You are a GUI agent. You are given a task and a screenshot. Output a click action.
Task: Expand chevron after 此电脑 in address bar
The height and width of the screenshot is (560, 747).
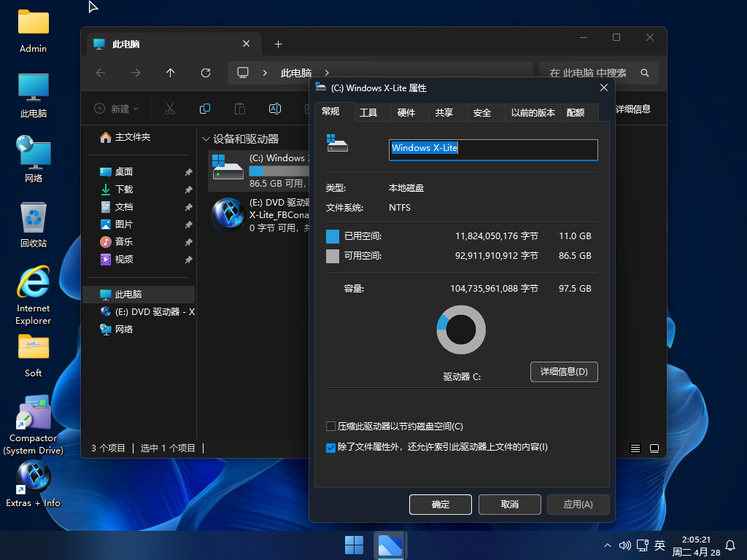(x=327, y=73)
